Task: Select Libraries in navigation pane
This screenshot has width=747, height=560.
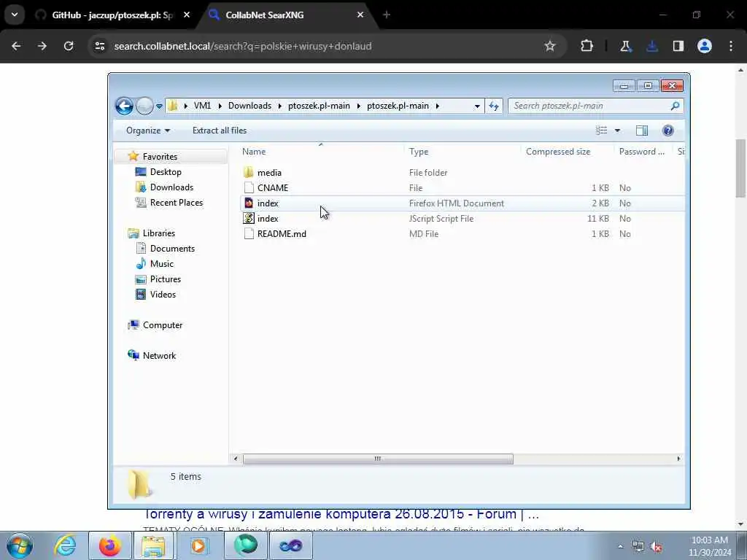Action: [x=158, y=233]
